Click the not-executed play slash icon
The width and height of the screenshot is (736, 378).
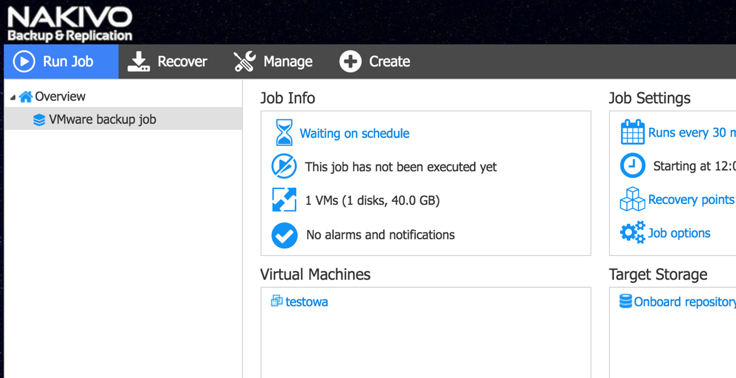click(x=284, y=166)
